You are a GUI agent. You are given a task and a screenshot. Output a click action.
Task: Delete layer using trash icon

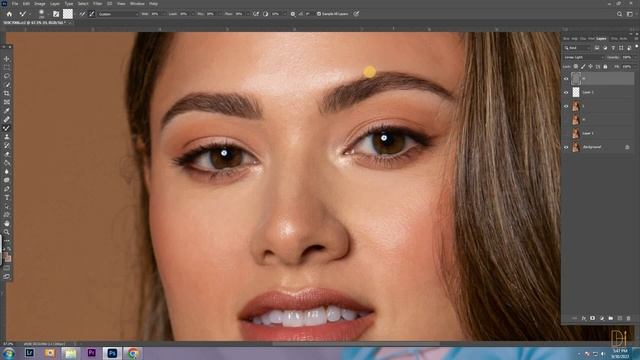[x=629, y=318]
